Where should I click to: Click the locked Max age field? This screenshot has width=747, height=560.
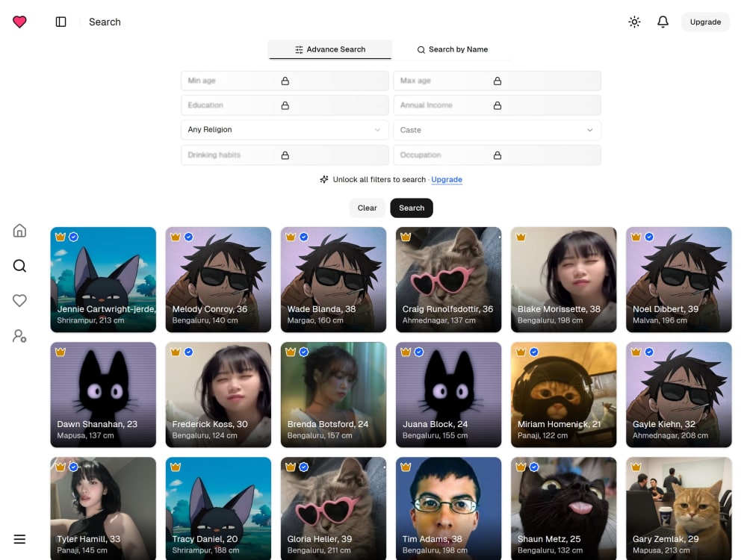coord(497,81)
